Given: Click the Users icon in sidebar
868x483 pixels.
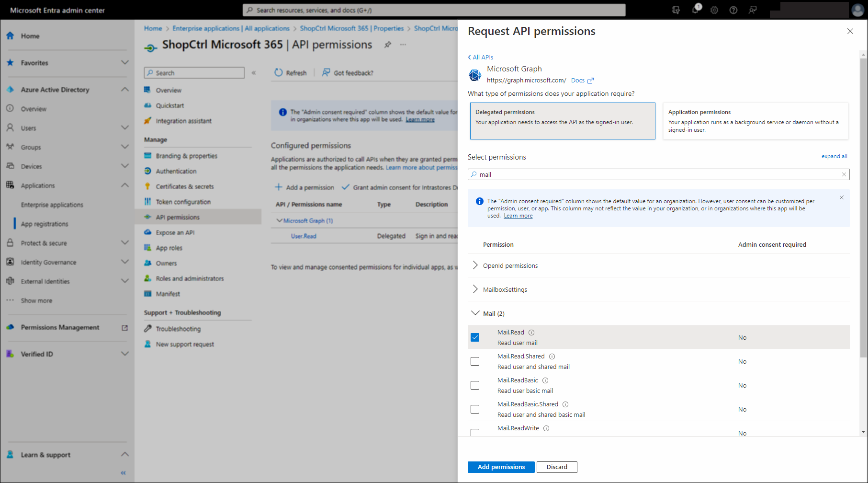Looking at the screenshot, I should pos(10,128).
